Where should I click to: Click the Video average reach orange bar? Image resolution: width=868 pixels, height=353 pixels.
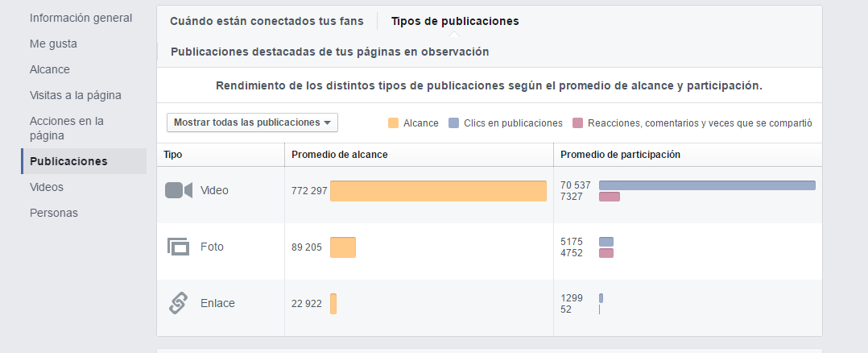(438, 191)
